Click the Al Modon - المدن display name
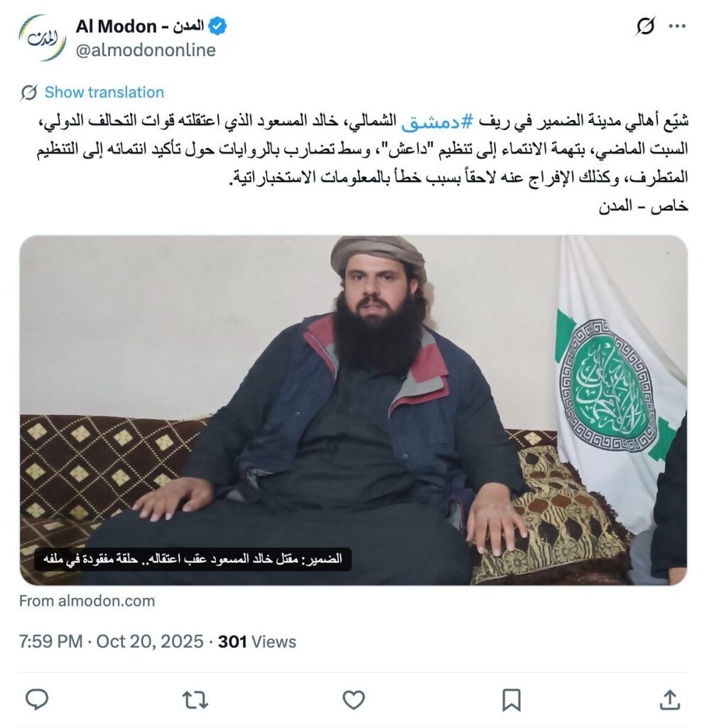The width and height of the screenshot is (707, 728). point(140,26)
